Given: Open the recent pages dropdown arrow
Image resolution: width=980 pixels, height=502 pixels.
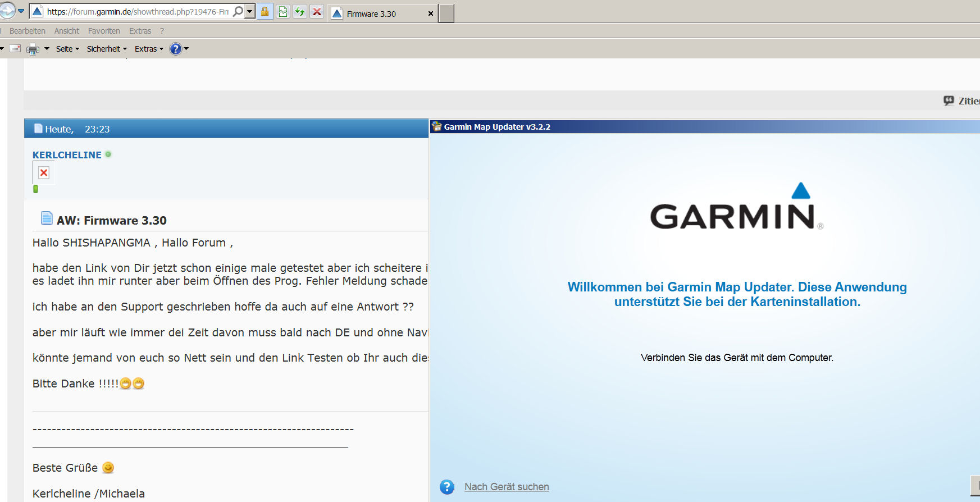Looking at the screenshot, I should (21, 11).
